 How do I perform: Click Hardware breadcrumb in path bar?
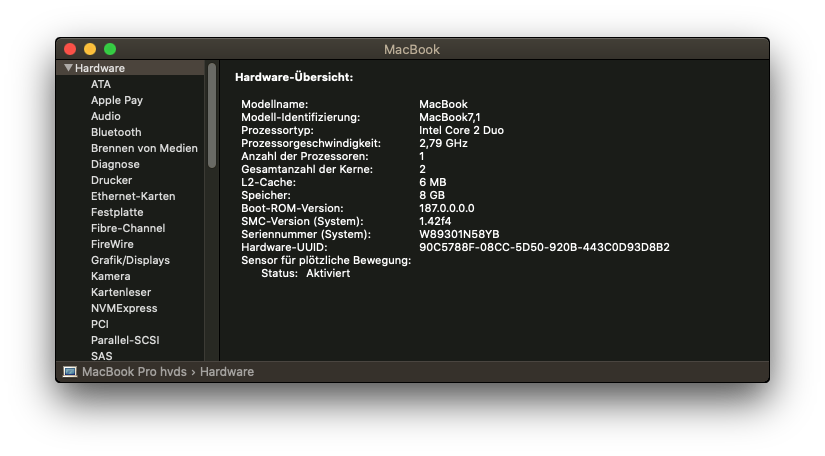tap(227, 372)
